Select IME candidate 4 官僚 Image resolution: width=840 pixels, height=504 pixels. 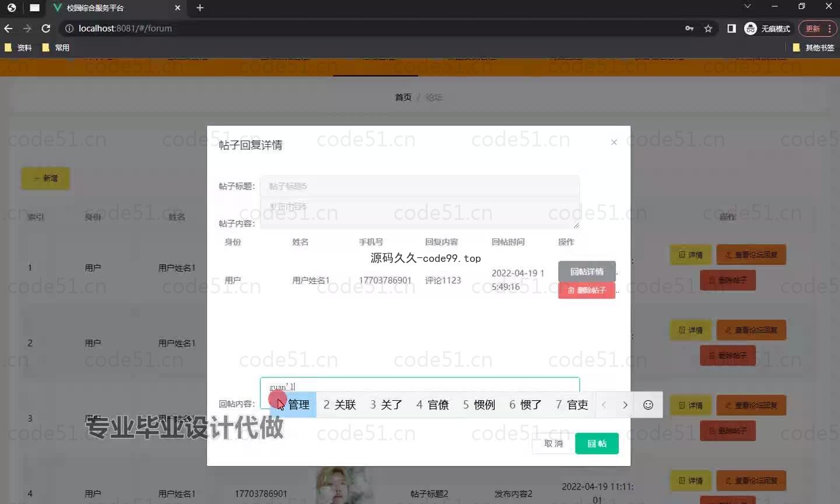pyautogui.click(x=433, y=405)
